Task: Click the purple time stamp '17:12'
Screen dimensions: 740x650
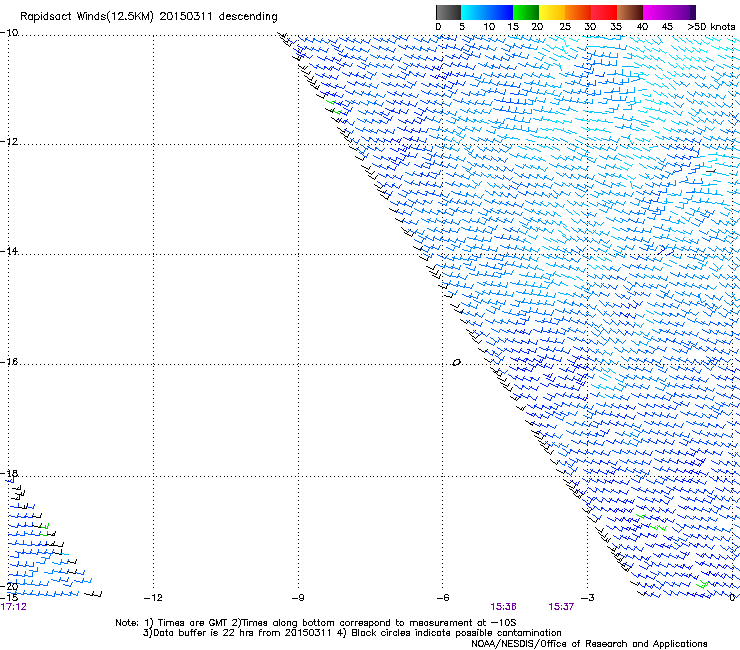Action: point(14,607)
